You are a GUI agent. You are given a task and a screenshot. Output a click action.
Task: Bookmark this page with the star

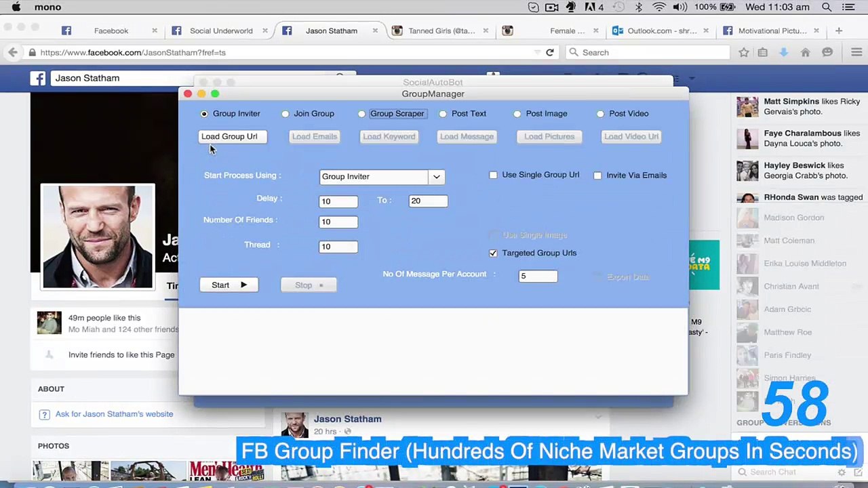point(744,52)
